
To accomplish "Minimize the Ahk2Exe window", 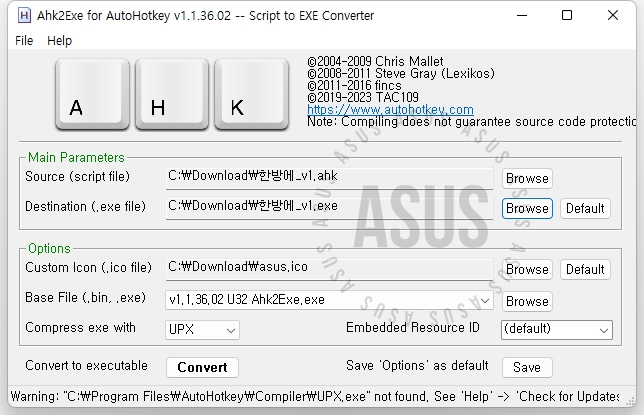I will [x=522, y=16].
